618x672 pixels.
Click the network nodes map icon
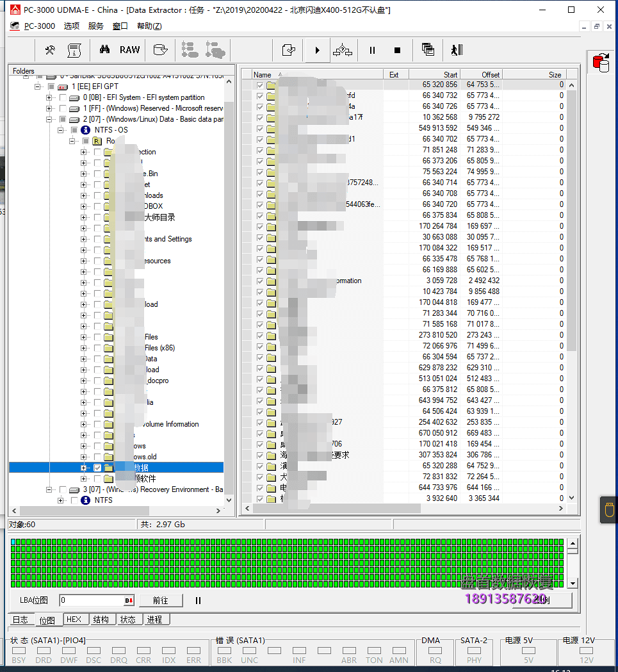point(343,50)
